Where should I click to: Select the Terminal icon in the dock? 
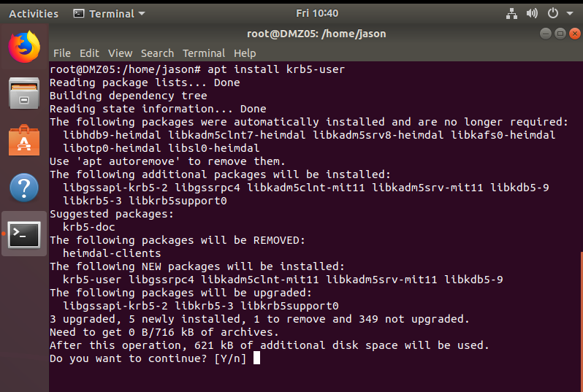click(24, 234)
